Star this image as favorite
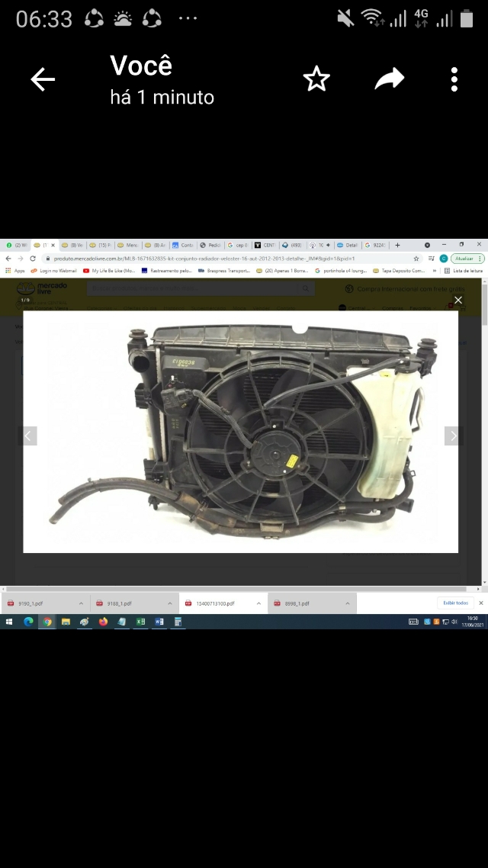Viewport: 488px width, 868px height. [316, 79]
